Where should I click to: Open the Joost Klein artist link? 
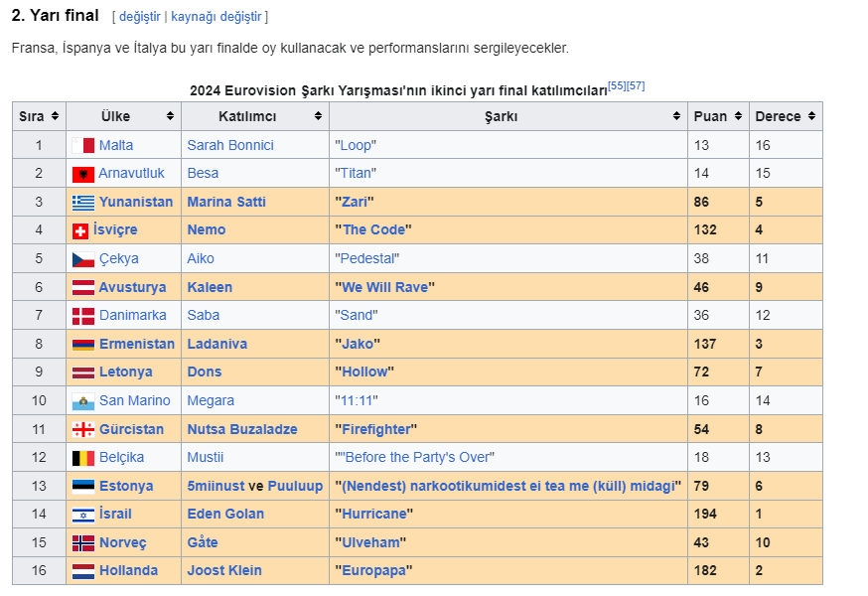(x=224, y=571)
